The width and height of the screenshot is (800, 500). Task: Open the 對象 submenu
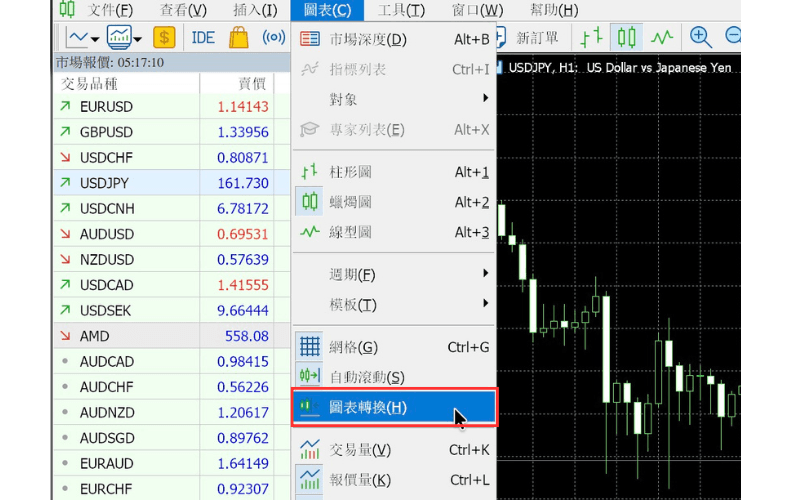coord(394,99)
